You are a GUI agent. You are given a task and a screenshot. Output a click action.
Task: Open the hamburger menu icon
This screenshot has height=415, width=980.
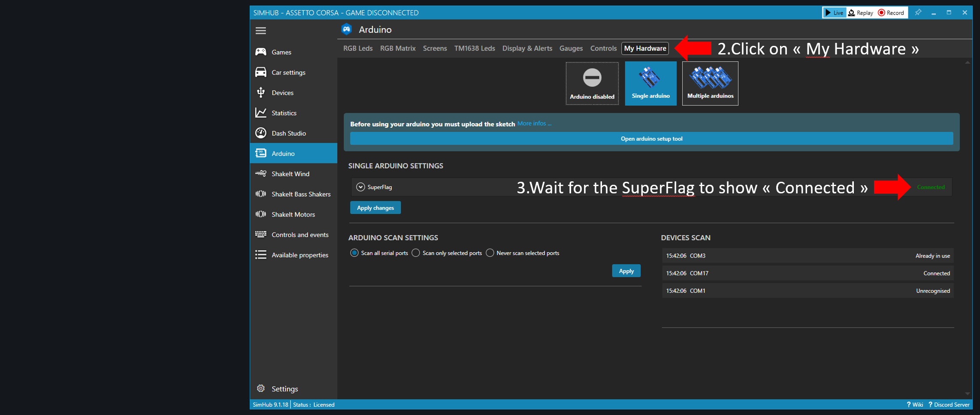[x=260, y=30]
